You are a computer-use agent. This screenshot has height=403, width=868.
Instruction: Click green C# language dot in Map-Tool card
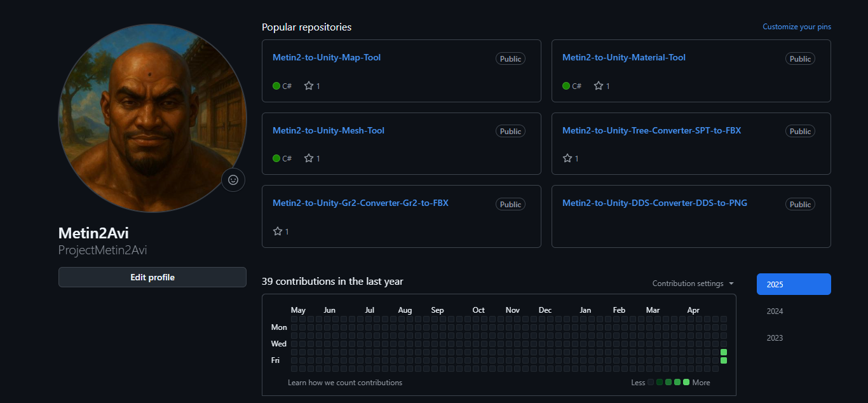click(x=276, y=86)
